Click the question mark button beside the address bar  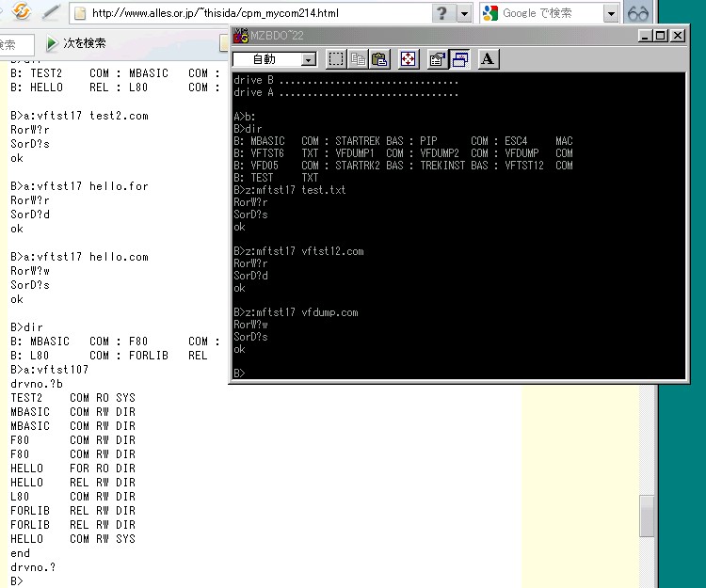(442, 13)
